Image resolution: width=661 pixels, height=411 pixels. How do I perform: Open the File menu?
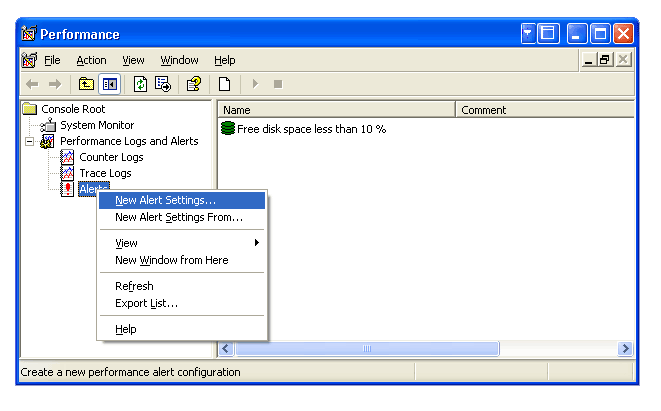(52, 60)
